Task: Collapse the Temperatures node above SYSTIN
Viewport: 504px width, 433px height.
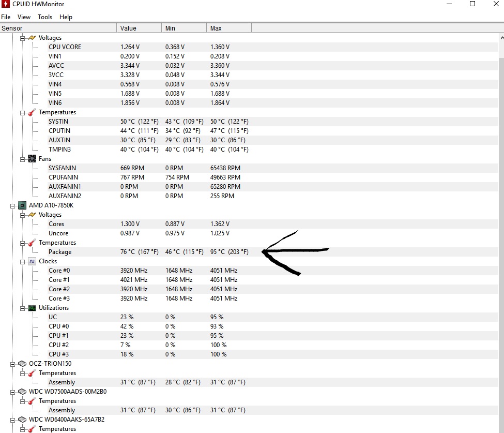Action: pos(23,113)
